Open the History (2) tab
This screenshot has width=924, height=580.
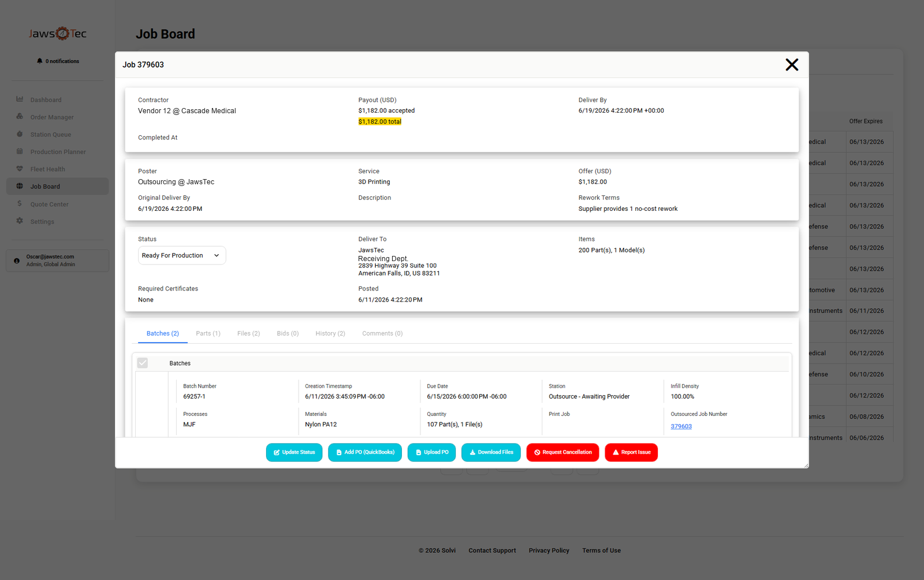[330, 333]
